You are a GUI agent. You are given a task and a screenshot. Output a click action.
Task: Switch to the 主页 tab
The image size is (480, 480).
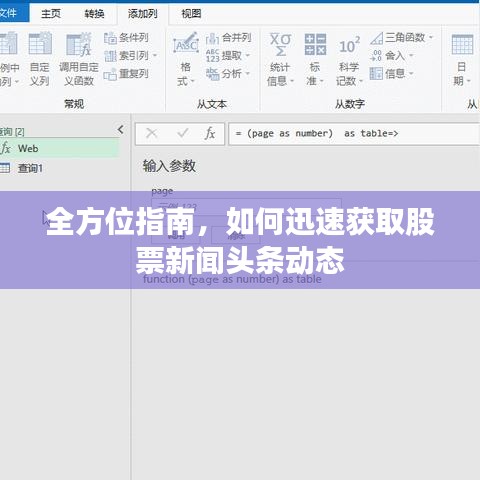pyautogui.click(x=51, y=14)
